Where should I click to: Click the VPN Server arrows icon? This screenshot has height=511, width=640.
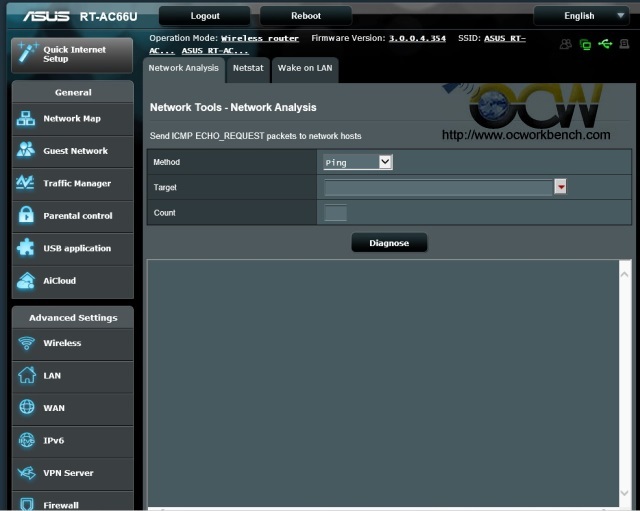pos(27,473)
